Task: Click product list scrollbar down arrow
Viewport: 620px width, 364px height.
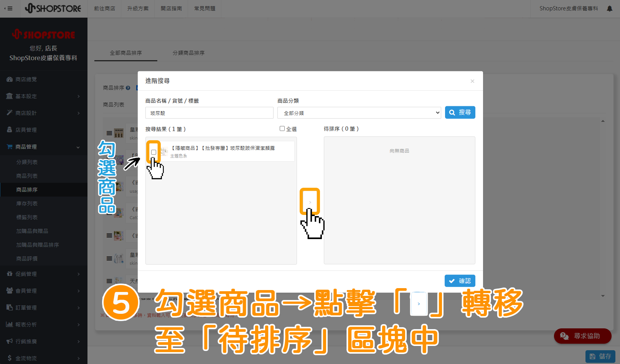Action: [x=603, y=296]
